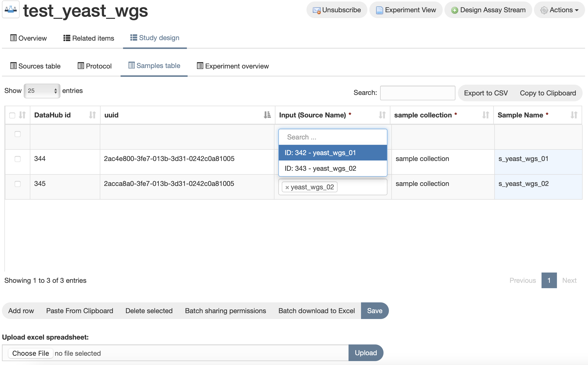Open the Show entries count dropdown
The image size is (588, 365).
pos(42,91)
